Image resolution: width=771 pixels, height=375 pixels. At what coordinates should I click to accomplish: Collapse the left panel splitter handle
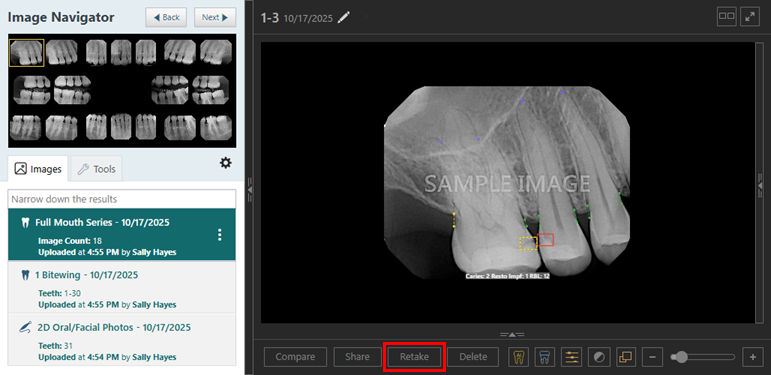(250, 190)
